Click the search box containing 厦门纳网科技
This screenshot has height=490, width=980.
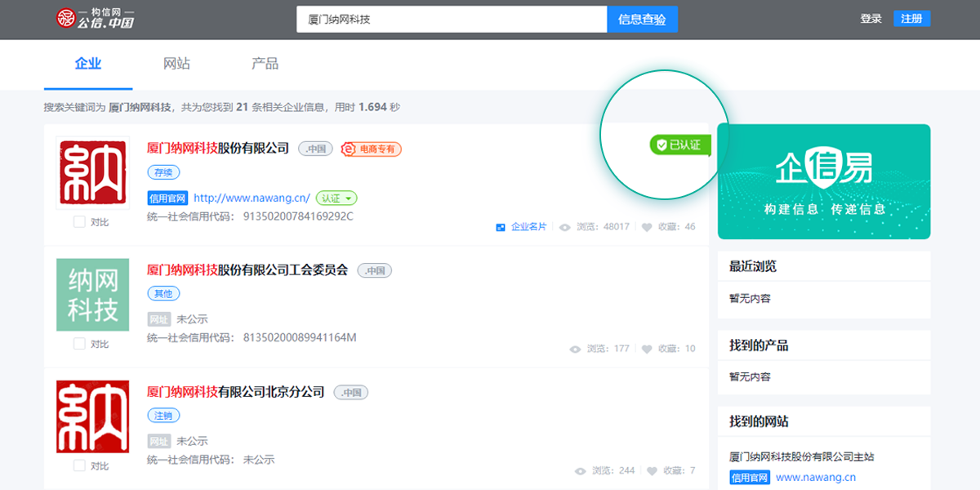(x=452, y=19)
